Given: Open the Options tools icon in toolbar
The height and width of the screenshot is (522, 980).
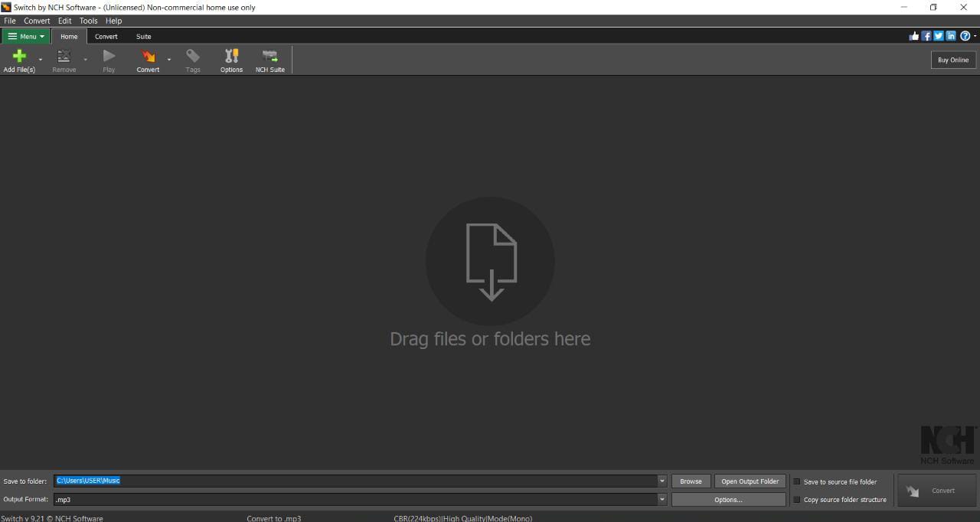Looking at the screenshot, I should pyautogui.click(x=231, y=56).
